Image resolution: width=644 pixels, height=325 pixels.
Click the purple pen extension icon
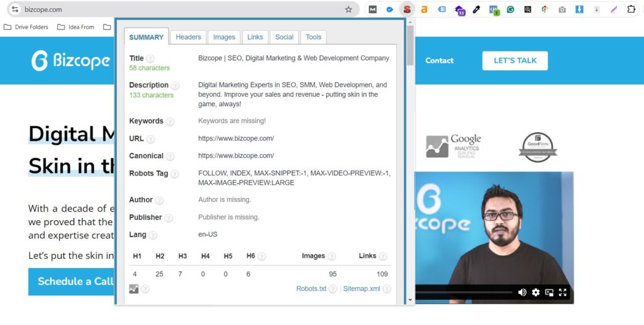click(614, 9)
